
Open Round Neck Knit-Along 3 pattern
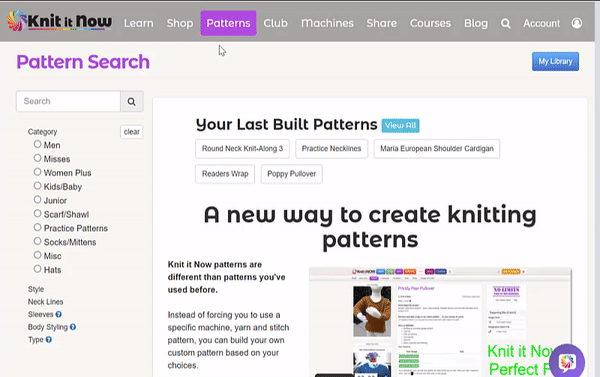click(x=242, y=149)
